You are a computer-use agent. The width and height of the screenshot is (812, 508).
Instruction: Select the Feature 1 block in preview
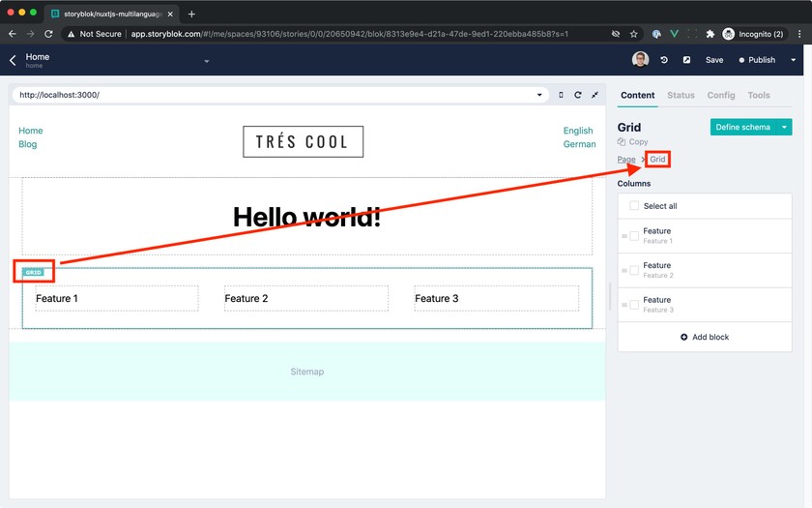coord(117,298)
